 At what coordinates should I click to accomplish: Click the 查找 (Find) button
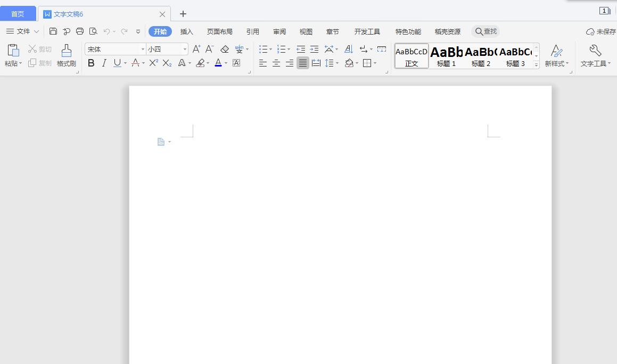pos(485,31)
